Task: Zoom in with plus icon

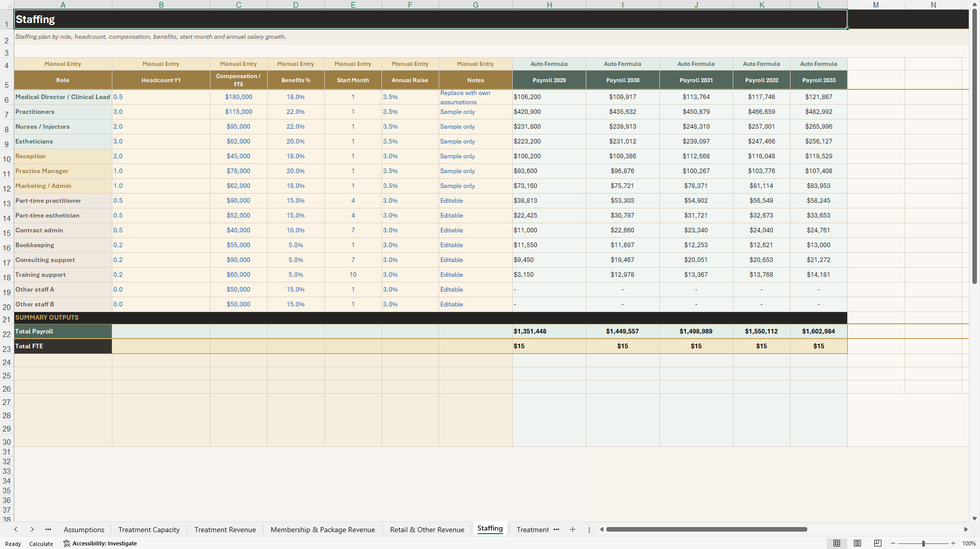Action: pyautogui.click(x=953, y=543)
